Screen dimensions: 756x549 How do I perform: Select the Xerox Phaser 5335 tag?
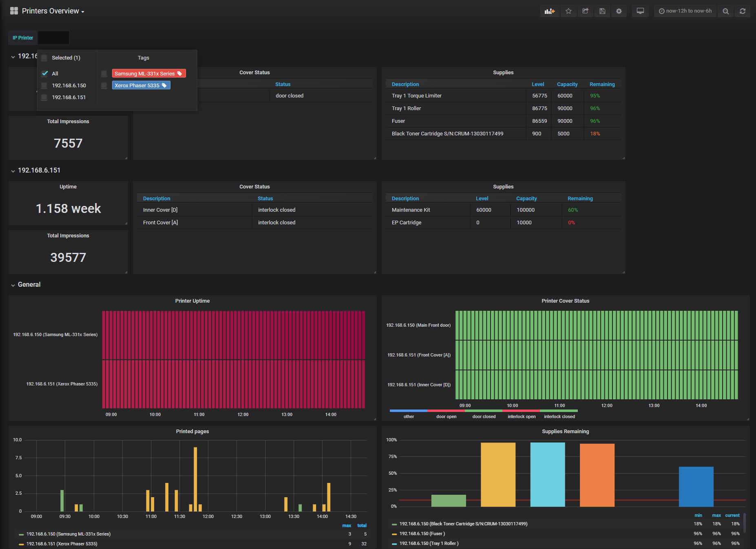[x=141, y=85]
